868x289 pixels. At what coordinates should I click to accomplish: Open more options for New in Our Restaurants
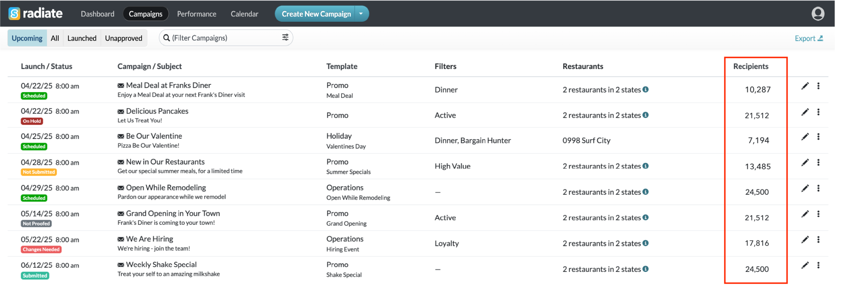point(819,162)
